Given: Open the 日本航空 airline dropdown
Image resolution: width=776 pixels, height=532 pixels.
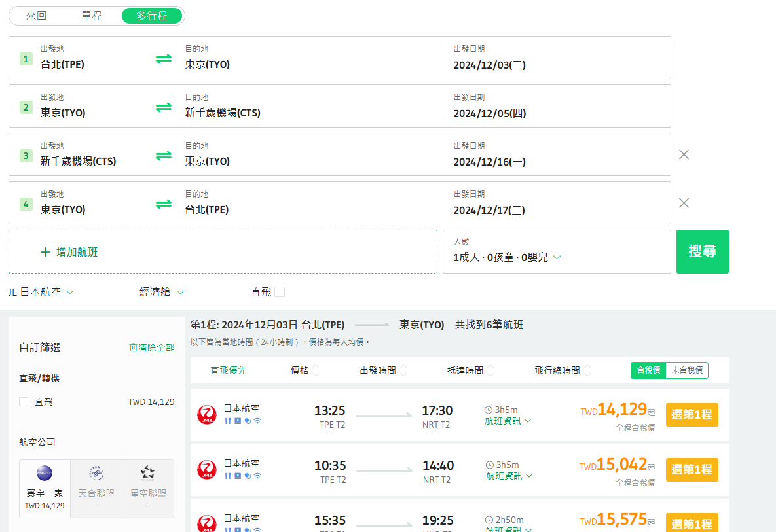Looking at the screenshot, I should (41, 293).
